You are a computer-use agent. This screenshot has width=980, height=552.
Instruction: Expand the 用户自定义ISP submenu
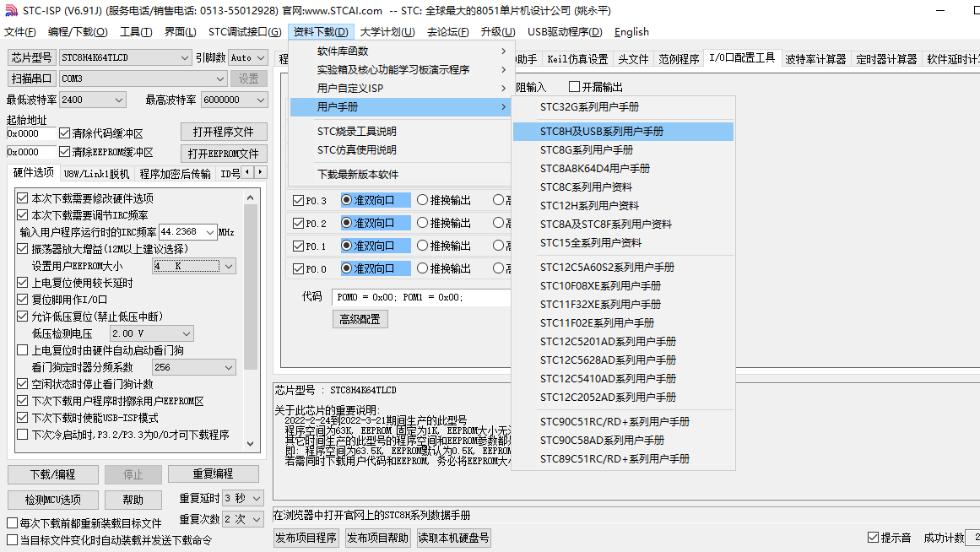click(x=401, y=88)
